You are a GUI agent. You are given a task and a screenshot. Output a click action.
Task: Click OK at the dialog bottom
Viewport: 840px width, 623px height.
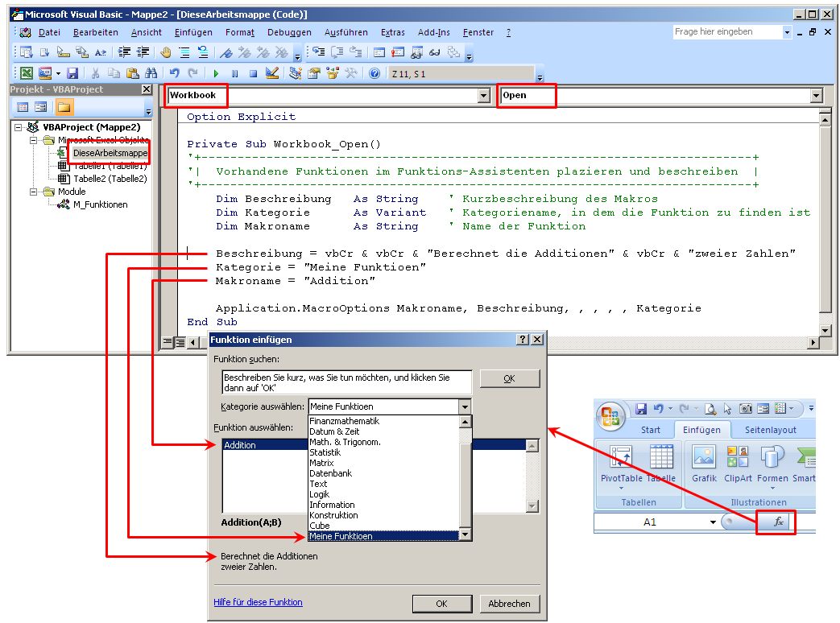(x=442, y=604)
